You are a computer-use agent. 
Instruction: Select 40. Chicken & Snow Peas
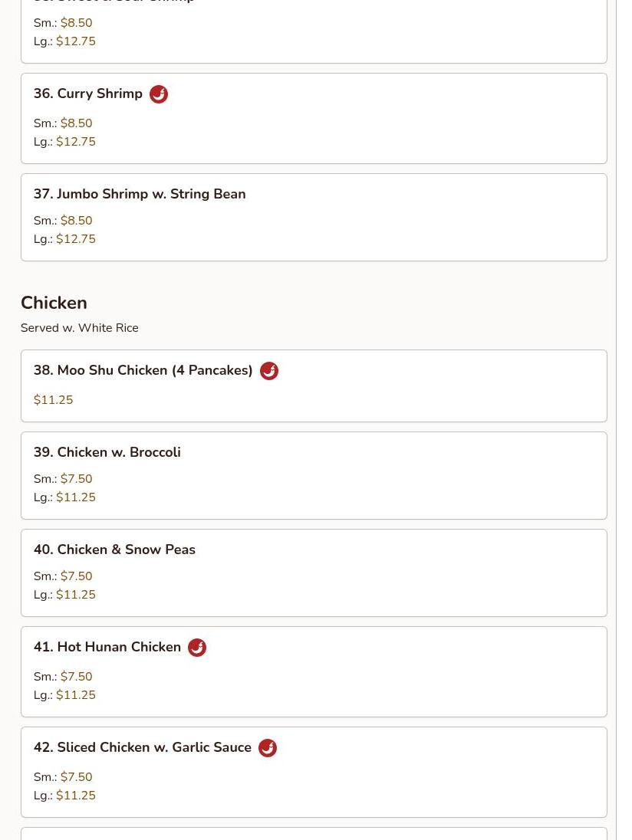point(114,550)
